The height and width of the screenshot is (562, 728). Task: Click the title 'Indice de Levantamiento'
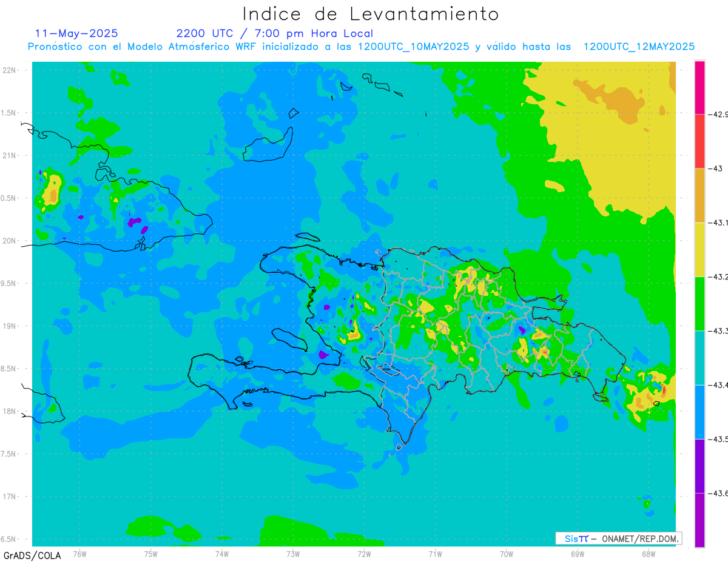371,13
